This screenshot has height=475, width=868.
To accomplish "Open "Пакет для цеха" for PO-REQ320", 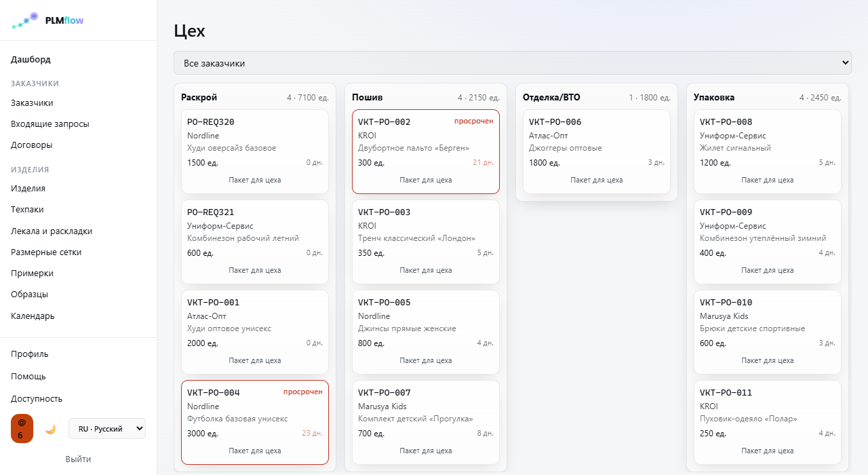I will (255, 180).
